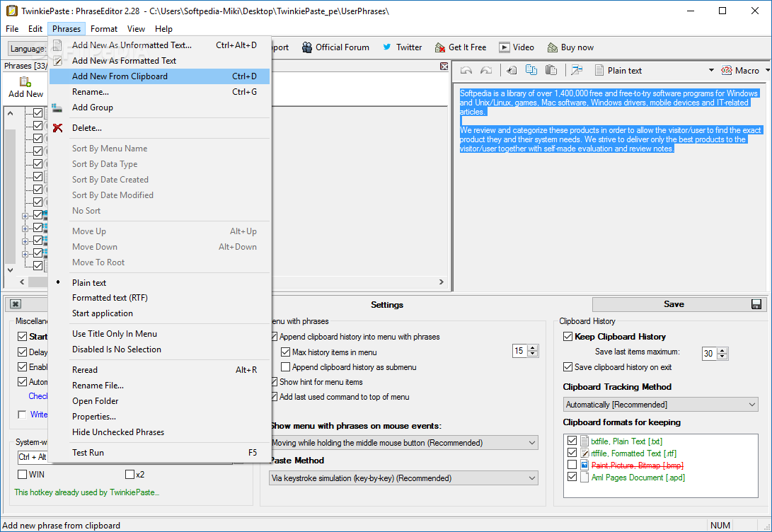This screenshot has width=772, height=532.
Task: Open the File menu
Action: coord(12,28)
